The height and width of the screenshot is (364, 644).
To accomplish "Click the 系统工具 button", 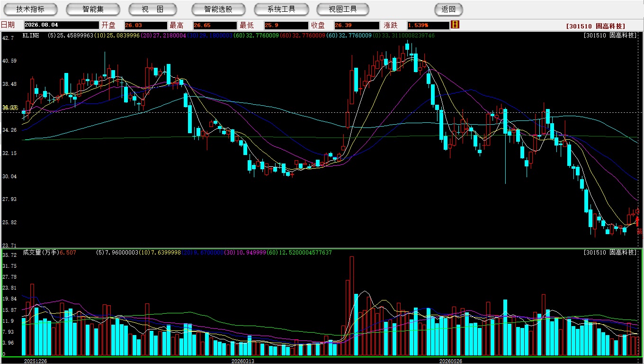I will [281, 9].
